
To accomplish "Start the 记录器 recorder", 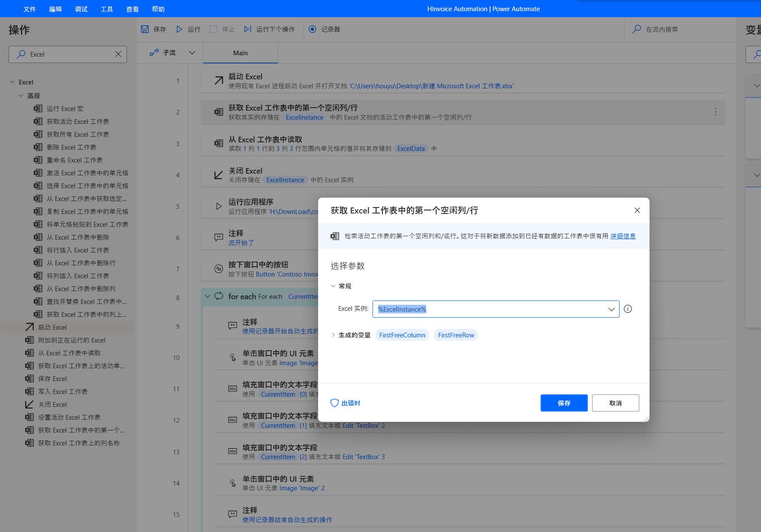I will coord(313,29).
